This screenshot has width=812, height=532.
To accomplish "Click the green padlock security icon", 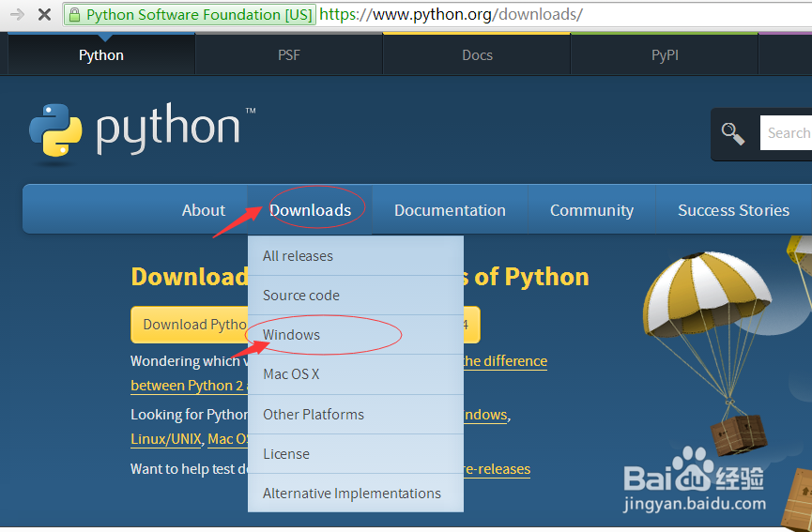I will click(74, 14).
